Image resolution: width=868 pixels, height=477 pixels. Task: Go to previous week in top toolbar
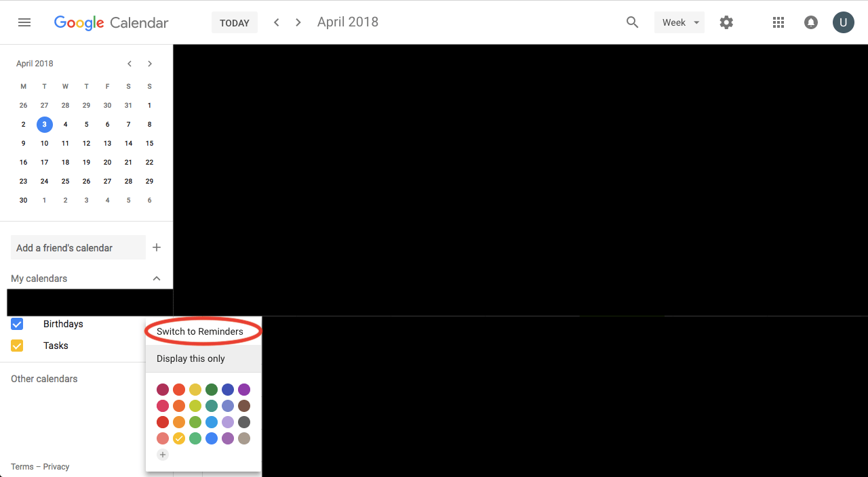[277, 22]
